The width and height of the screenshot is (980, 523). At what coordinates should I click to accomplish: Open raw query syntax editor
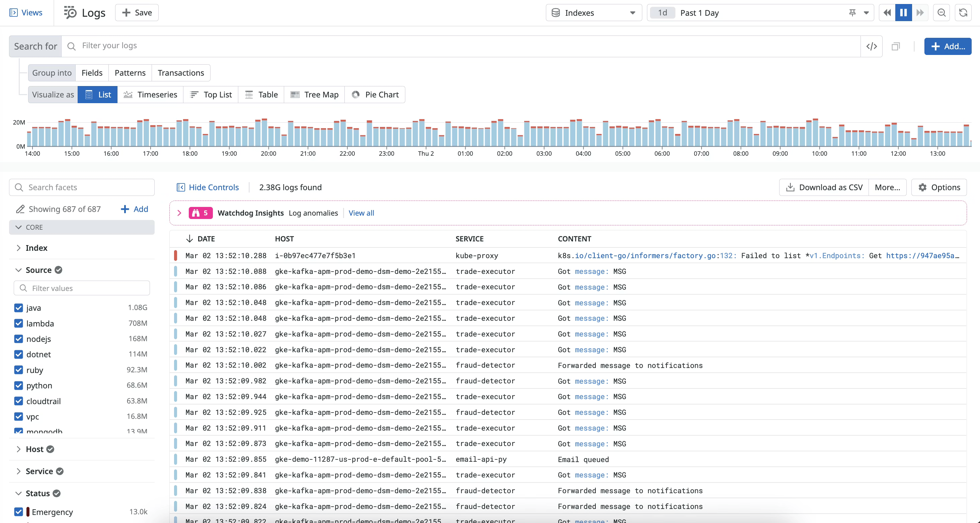(x=872, y=46)
